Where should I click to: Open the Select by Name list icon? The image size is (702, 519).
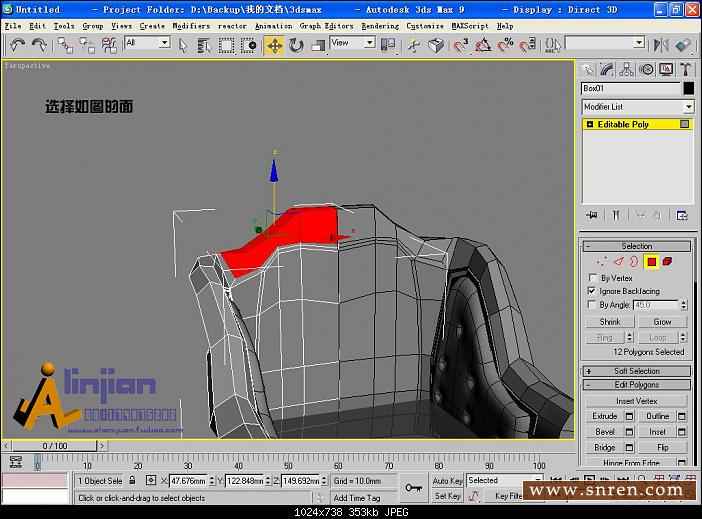[x=204, y=45]
